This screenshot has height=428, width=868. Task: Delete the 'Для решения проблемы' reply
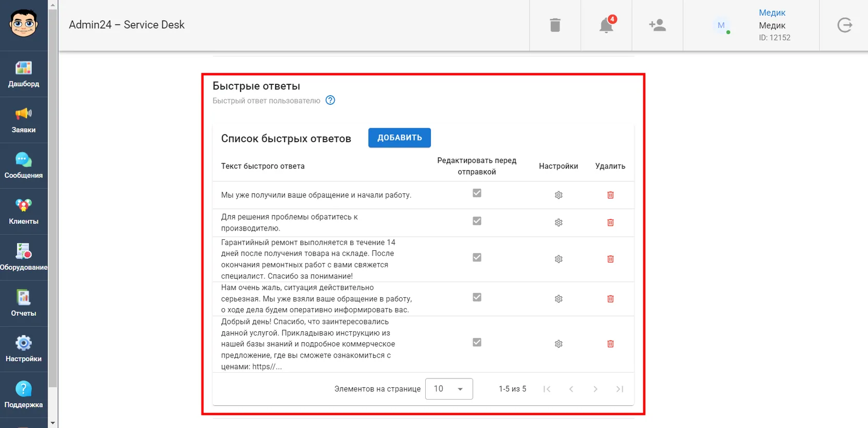click(x=610, y=222)
